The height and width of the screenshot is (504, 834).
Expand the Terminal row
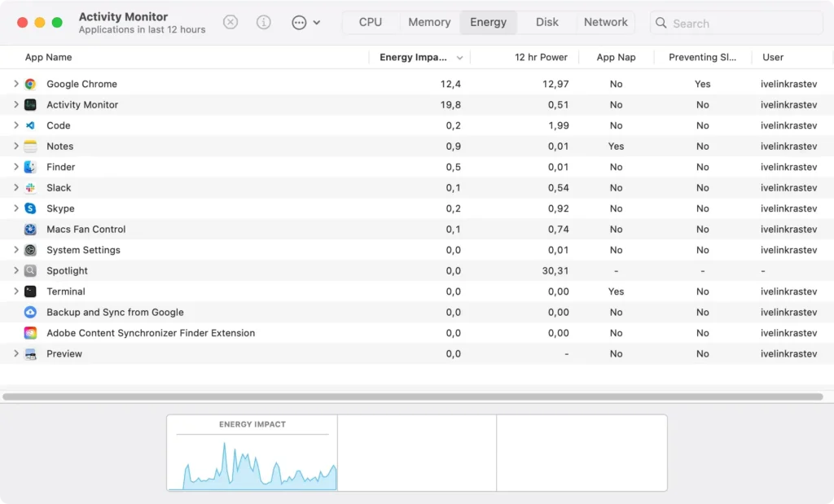(16, 291)
